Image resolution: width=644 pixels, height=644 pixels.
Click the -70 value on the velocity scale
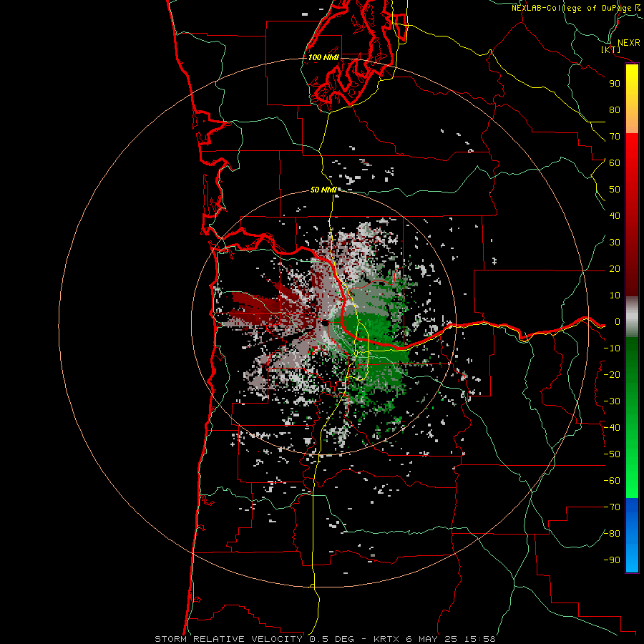(x=612, y=507)
